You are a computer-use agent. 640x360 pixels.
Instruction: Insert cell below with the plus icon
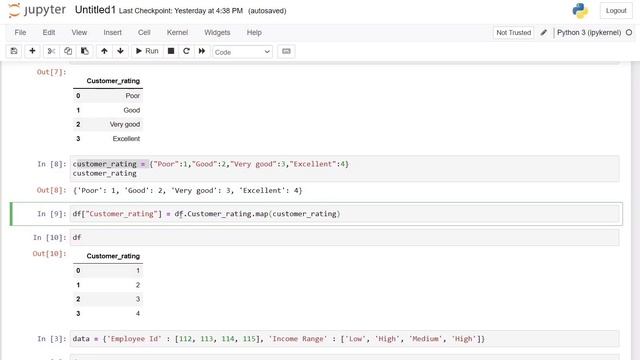[x=32, y=51]
